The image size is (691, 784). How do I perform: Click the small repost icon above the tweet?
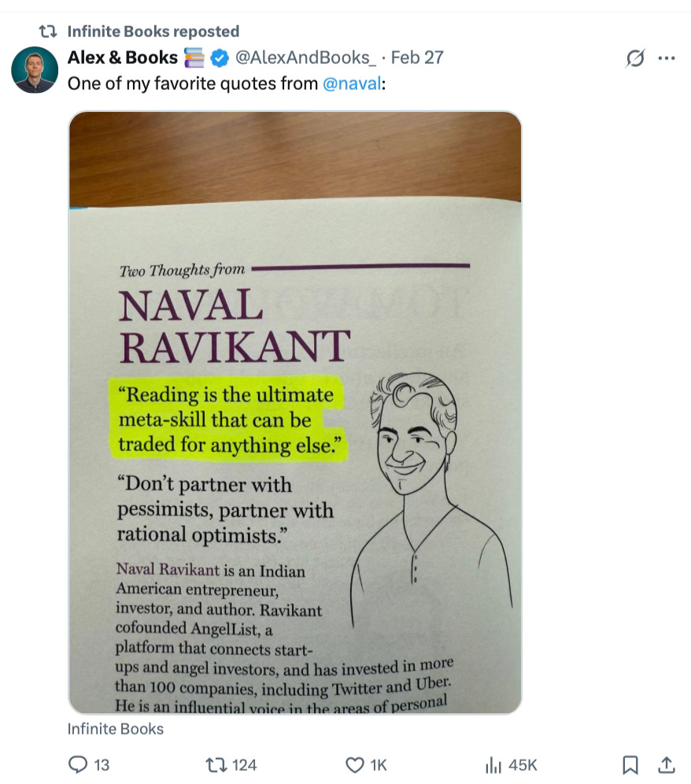click(48, 31)
